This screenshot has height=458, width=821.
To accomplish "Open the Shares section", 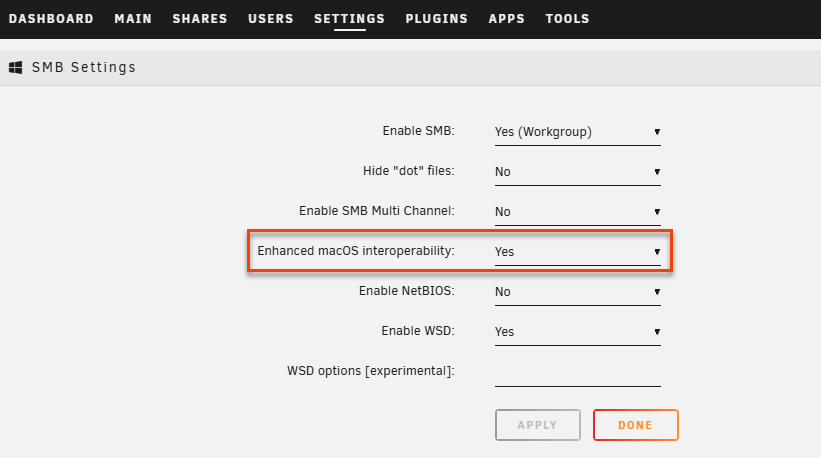I will point(200,19).
